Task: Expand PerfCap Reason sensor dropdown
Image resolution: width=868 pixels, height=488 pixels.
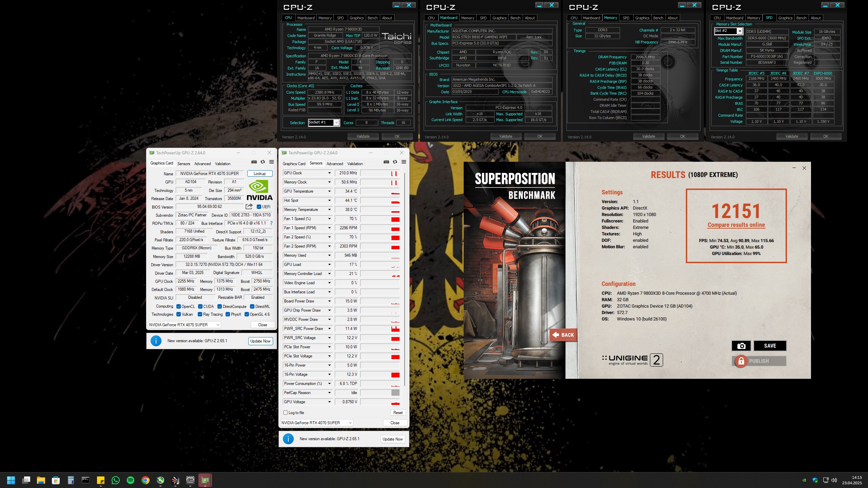Action: coord(329,393)
